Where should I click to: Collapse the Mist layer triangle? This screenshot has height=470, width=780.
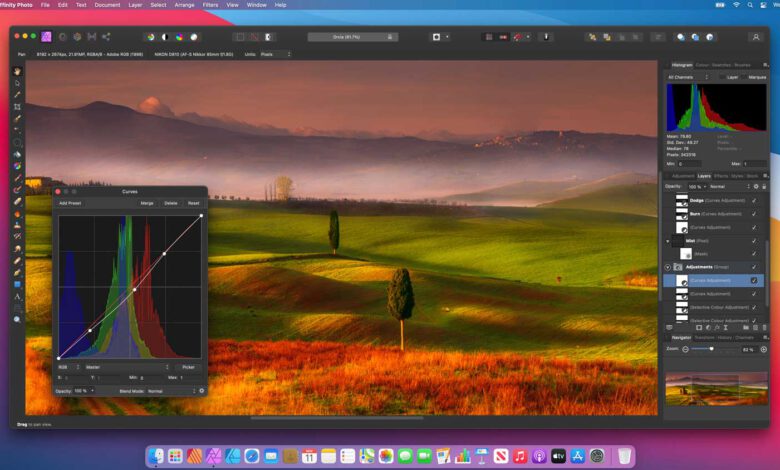point(668,241)
